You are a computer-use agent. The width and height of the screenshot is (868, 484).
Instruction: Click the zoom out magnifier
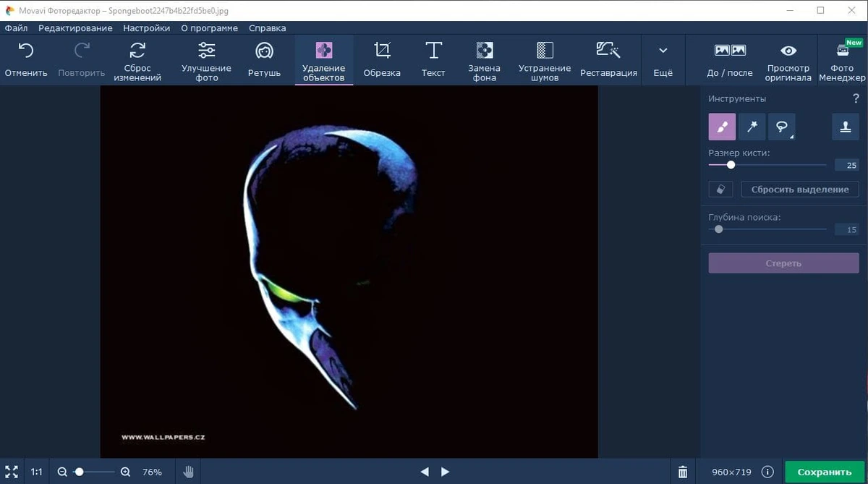coord(62,472)
